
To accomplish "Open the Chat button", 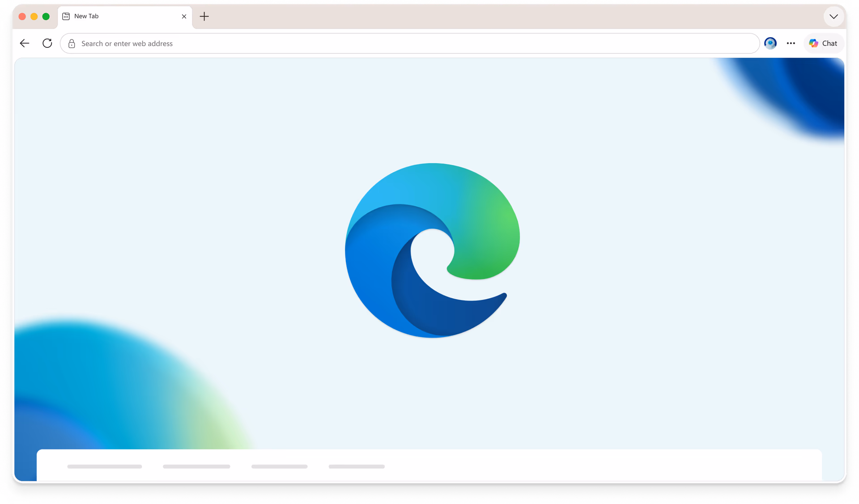I will click(x=824, y=43).
